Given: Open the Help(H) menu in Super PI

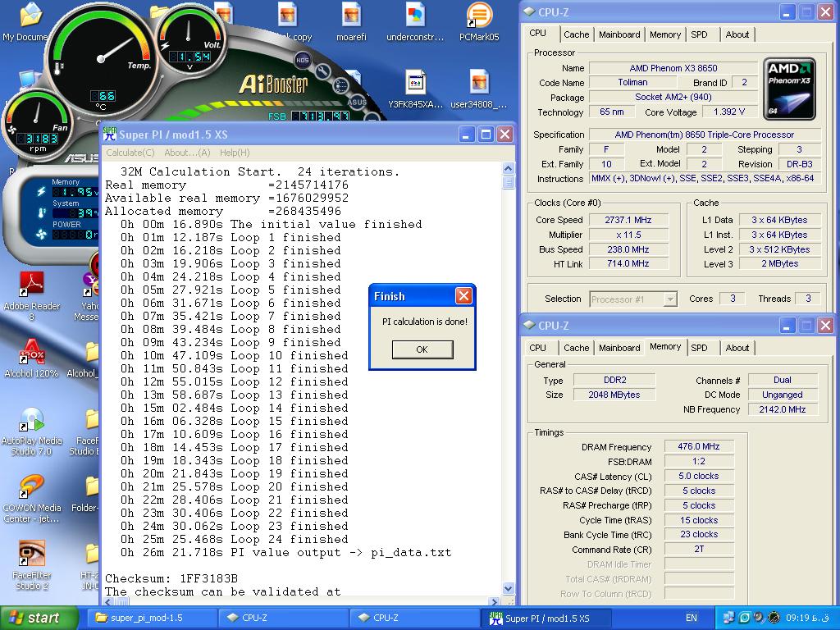Looking at the screenshot, I should 235,153.
